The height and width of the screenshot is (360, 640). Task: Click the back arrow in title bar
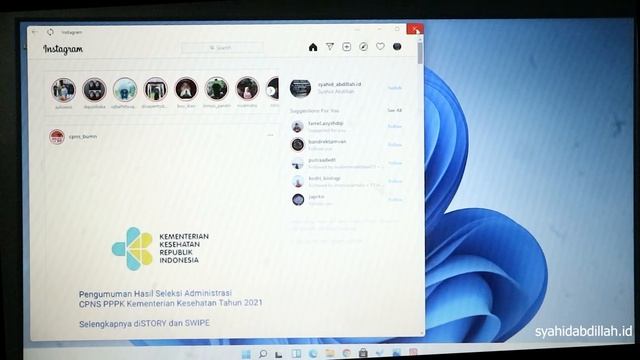35,31
